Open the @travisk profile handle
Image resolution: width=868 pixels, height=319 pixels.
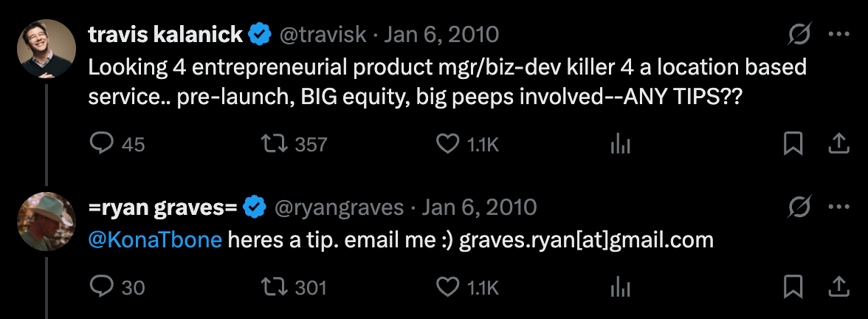tap(323, 35)
